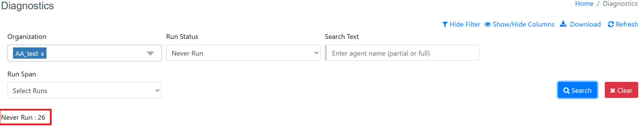Open the Select Runs dropdown
This screenshot has width=644, height=132.
(84, 90)
